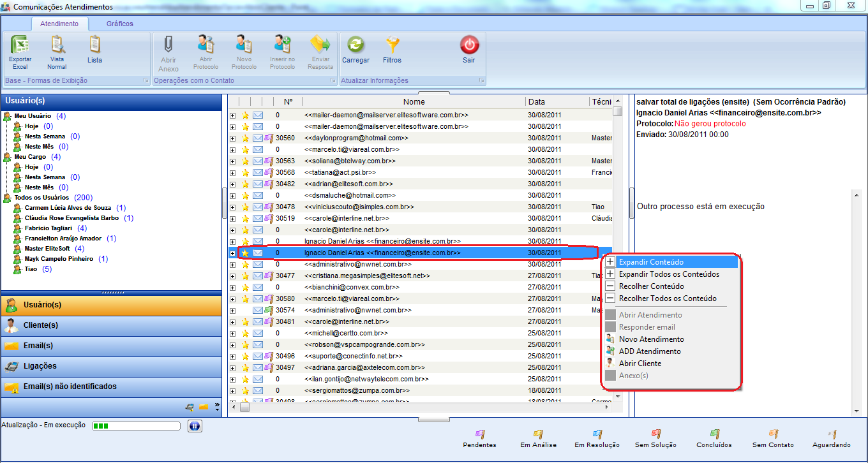This screenshot has width=868, height=463.
Task: Click the Atualização progress bar
Action: 135,425
